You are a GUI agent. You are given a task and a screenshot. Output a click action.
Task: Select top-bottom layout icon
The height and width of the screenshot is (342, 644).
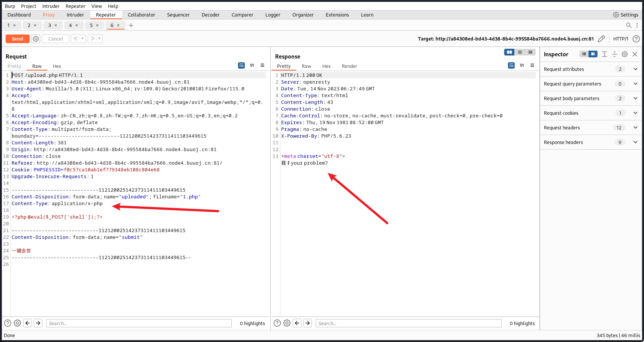click(x=520, y=52)
